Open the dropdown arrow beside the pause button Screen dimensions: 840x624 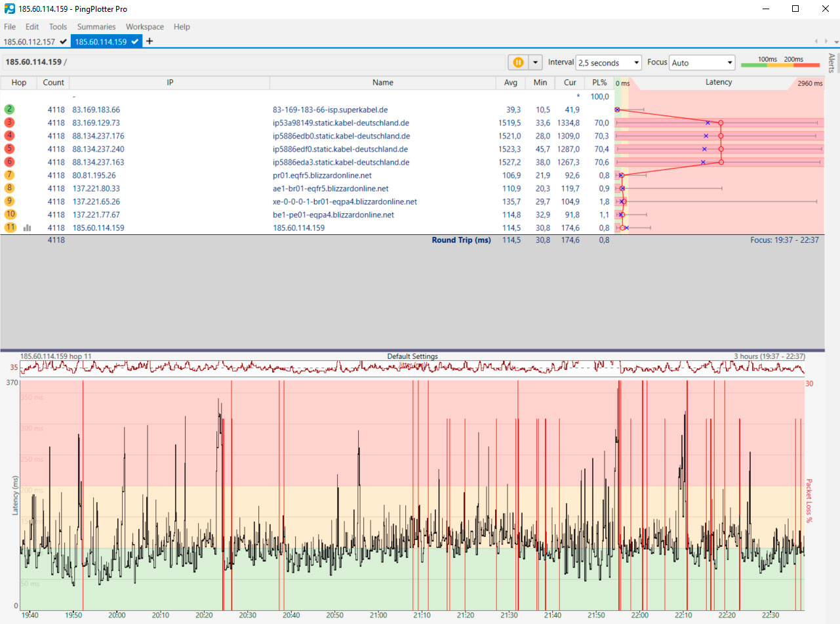536,62
